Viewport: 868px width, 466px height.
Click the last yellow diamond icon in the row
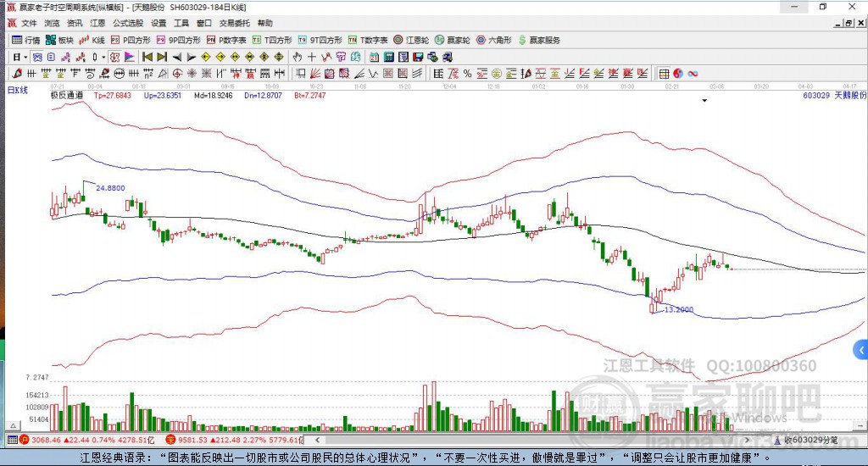[x=279, y=57]
